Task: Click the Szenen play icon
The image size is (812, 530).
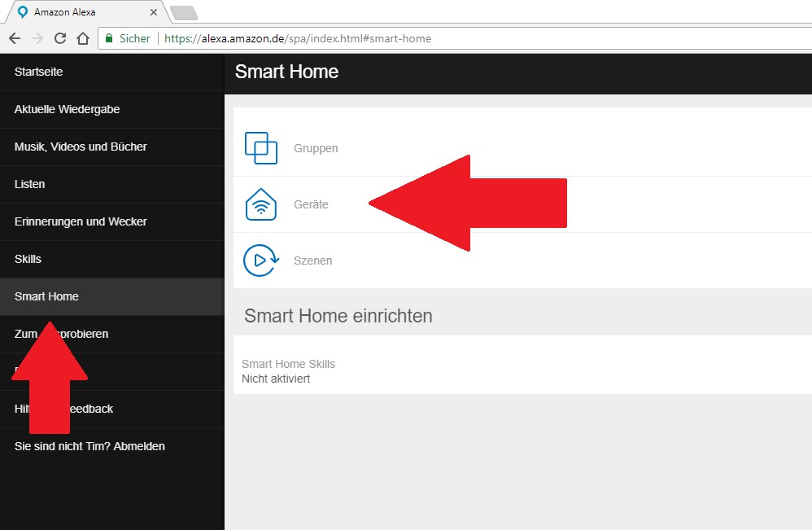Action: (x=261, y=261)
